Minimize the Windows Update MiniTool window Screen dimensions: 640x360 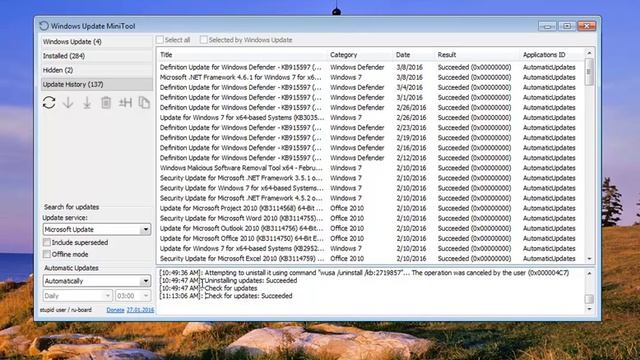(x=547, y=26)
